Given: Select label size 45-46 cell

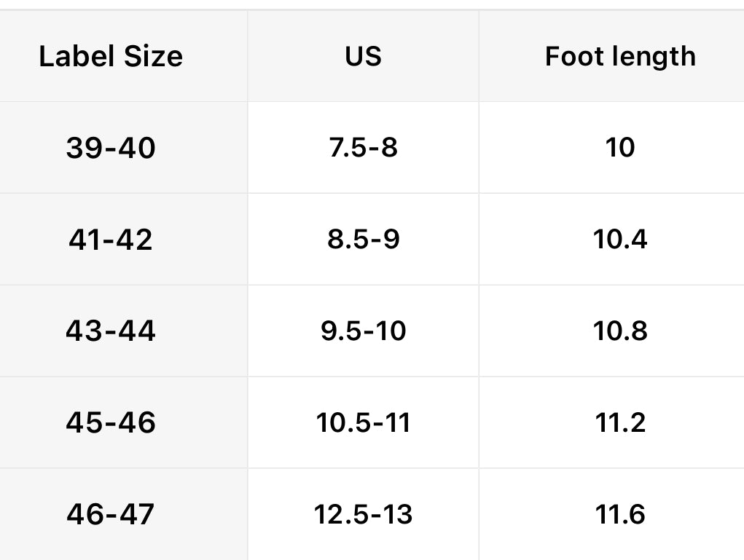Looking at the screenshot, I should (111, 423).
